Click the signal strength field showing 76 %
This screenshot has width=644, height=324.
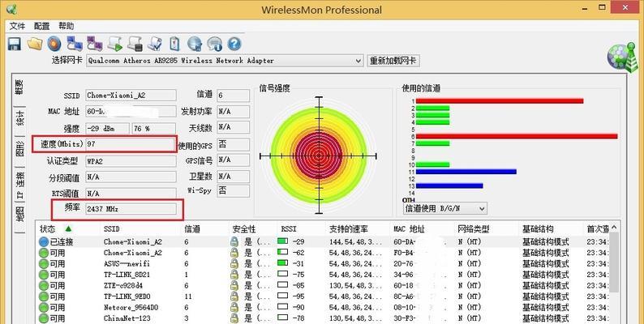pos(154,128)
